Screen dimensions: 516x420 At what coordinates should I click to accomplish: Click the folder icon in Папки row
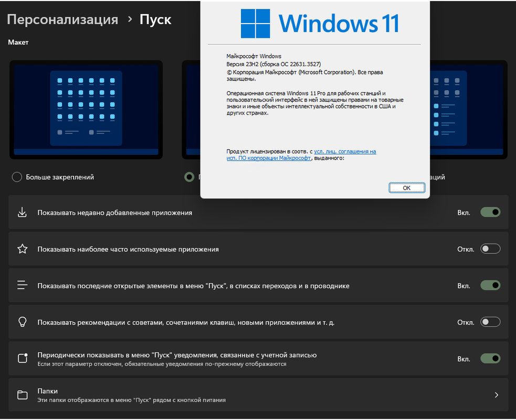pyautogui.click(x=23, y=395)
